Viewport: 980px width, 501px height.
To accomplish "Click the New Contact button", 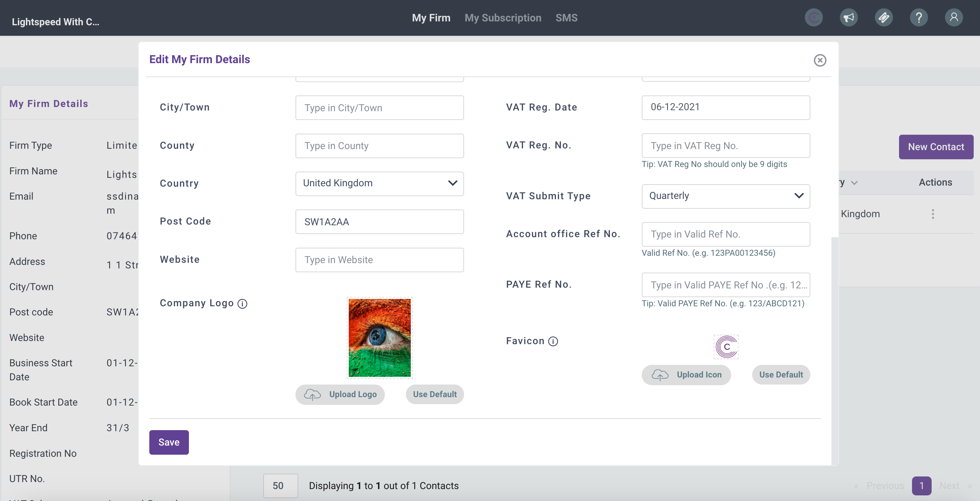I will pos(935,147).
